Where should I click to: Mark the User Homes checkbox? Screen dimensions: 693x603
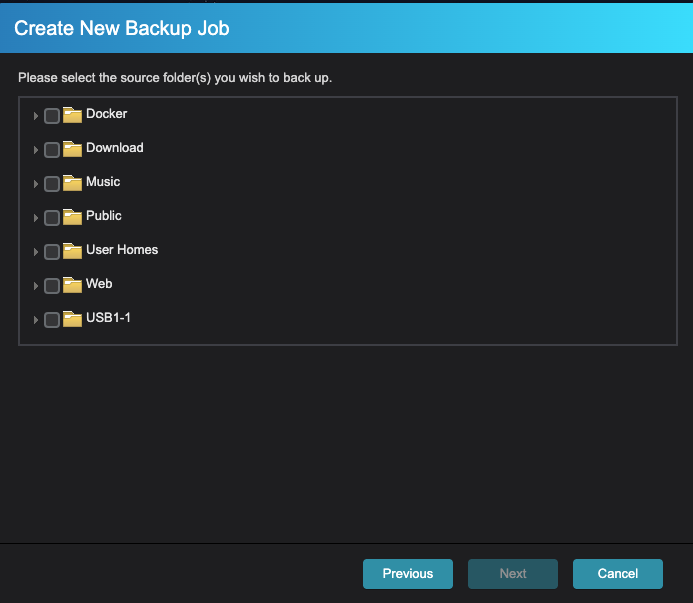pos(52,252)
